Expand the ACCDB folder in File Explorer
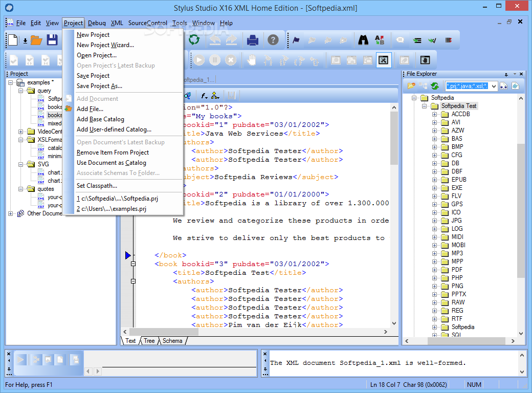 tap(434, 115)
